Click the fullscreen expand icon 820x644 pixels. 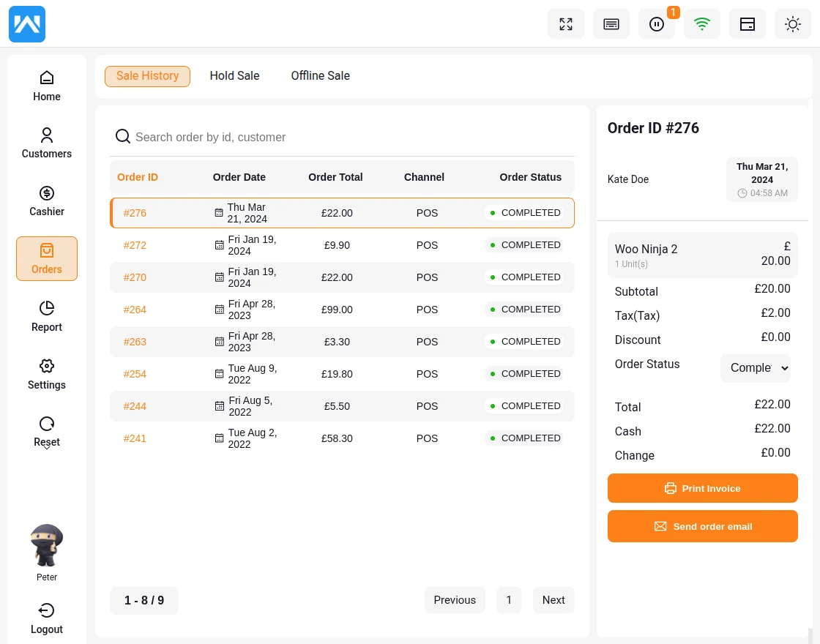566,24
